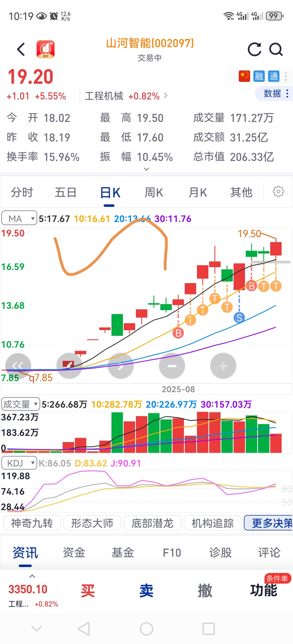Zoom in the K-line chart
293x644 pixels.
click(223, 366)
